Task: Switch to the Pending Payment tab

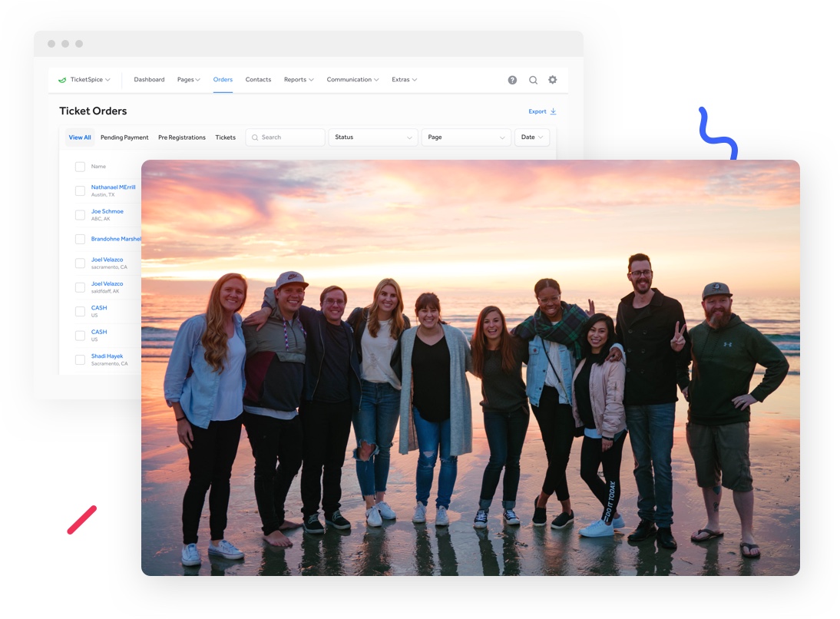Action: tap(124, 137)
